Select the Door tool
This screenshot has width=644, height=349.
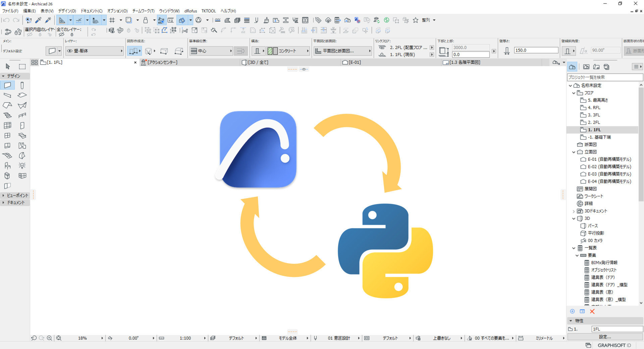click(x=22, y=125)
